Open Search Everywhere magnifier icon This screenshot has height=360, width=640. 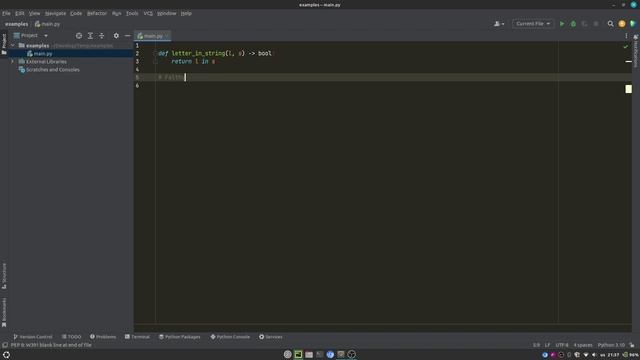610,24
